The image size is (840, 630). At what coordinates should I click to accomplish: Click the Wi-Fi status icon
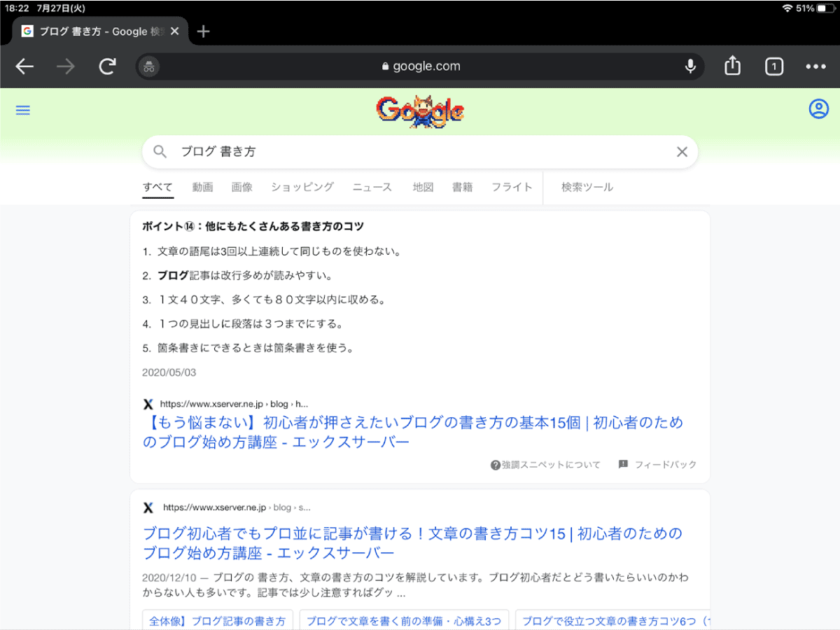pos(787,8)
